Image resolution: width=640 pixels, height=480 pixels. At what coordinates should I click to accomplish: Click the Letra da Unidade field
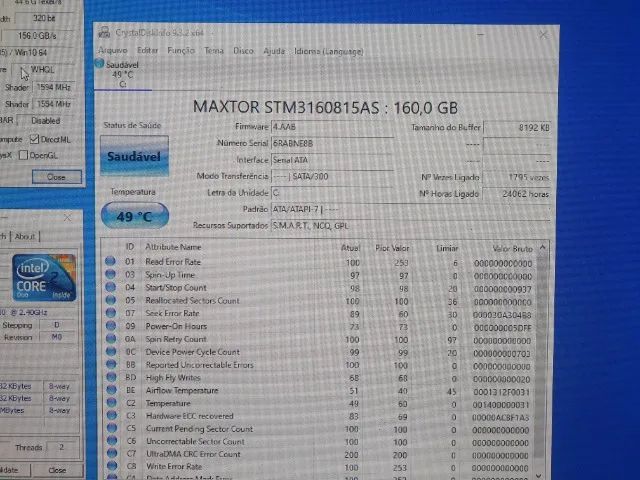(332, 193)
